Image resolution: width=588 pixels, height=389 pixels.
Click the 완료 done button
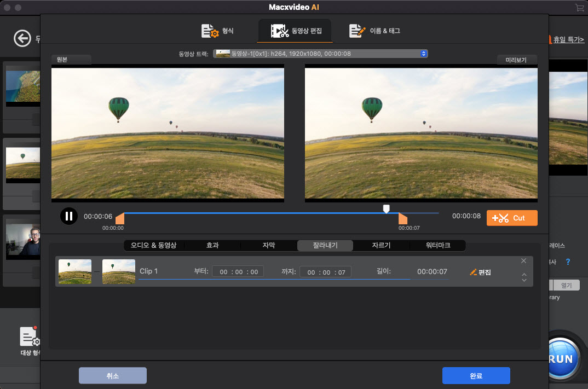(x=476, y=375)
